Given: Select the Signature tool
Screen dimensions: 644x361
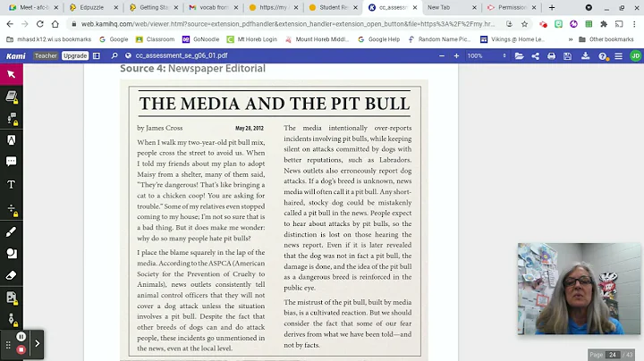Looking at the screenshot, I should 11,320.
